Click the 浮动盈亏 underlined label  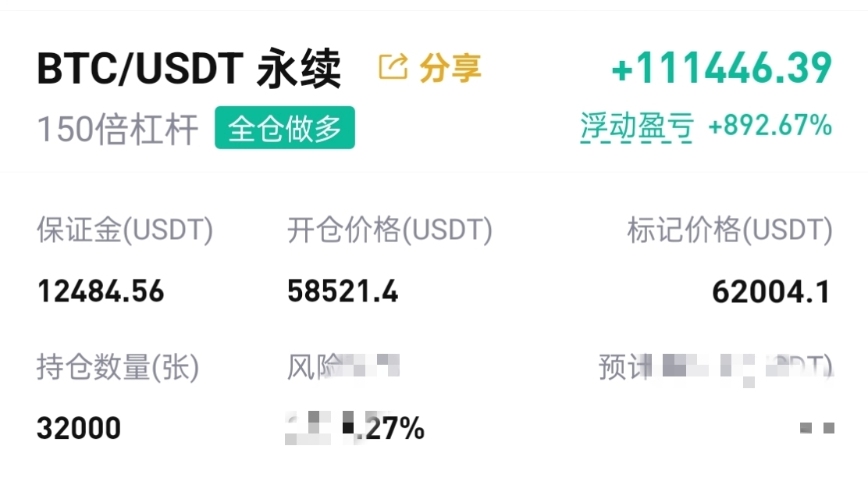[x=636, y=127]
